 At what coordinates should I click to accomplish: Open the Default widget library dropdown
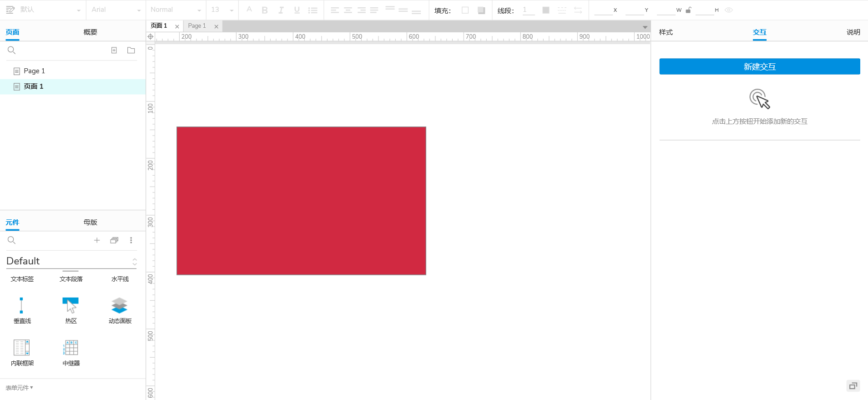tap(71, 261)
